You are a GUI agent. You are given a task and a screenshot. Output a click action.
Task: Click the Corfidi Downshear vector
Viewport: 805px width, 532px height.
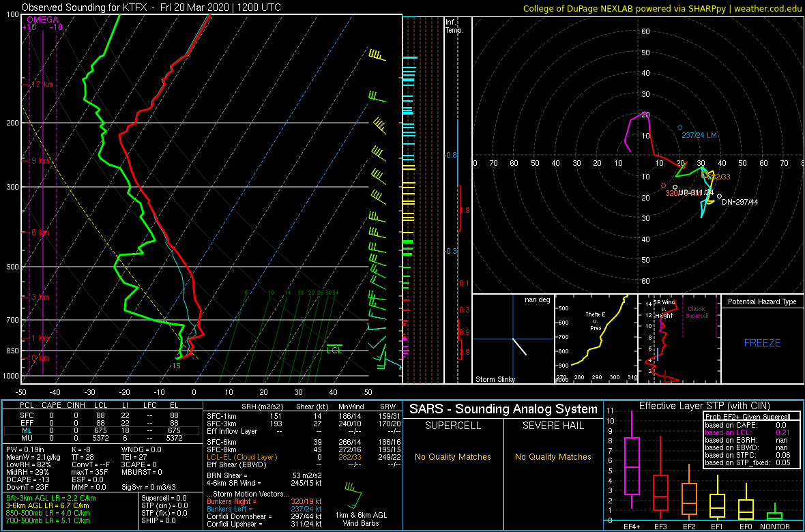(x=264, y=517)
